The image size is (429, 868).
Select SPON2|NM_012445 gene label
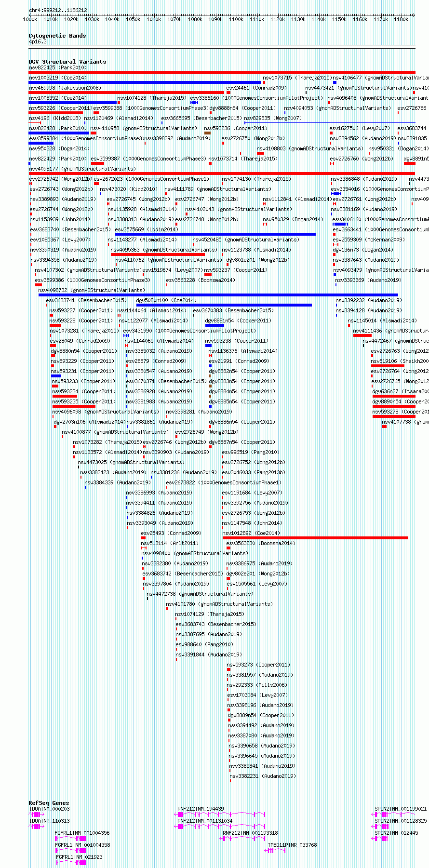point(396,833)
